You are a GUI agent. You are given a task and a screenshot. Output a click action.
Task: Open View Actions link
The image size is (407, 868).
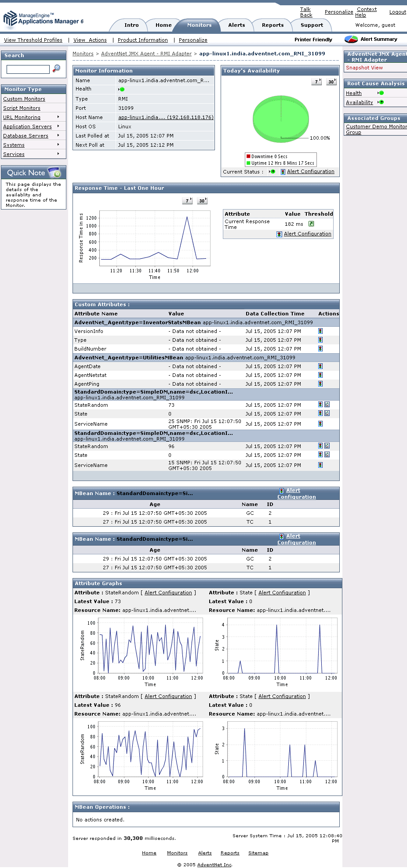pyautogui.click(x=90, y=40)
